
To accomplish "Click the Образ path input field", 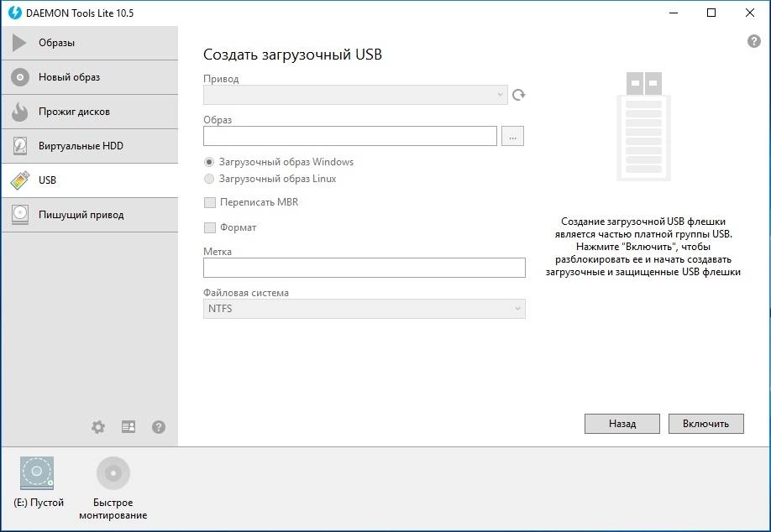I will 350,136.
